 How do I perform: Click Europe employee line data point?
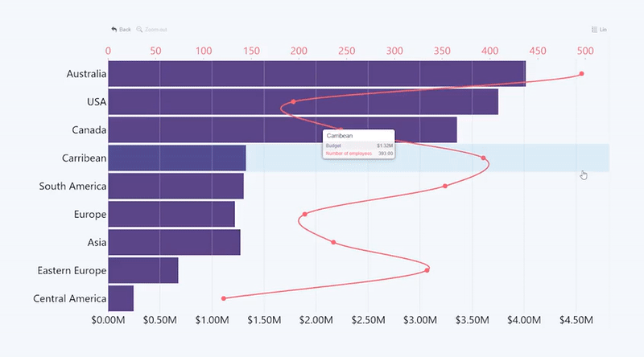pyautogui.click(x=305, y=214)
